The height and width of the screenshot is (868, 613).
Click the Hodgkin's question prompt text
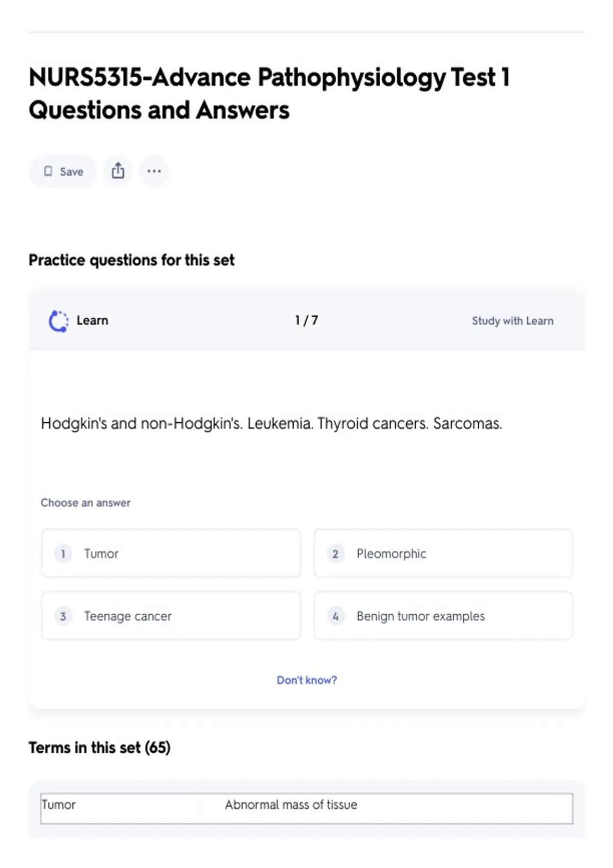click(271, 424)
